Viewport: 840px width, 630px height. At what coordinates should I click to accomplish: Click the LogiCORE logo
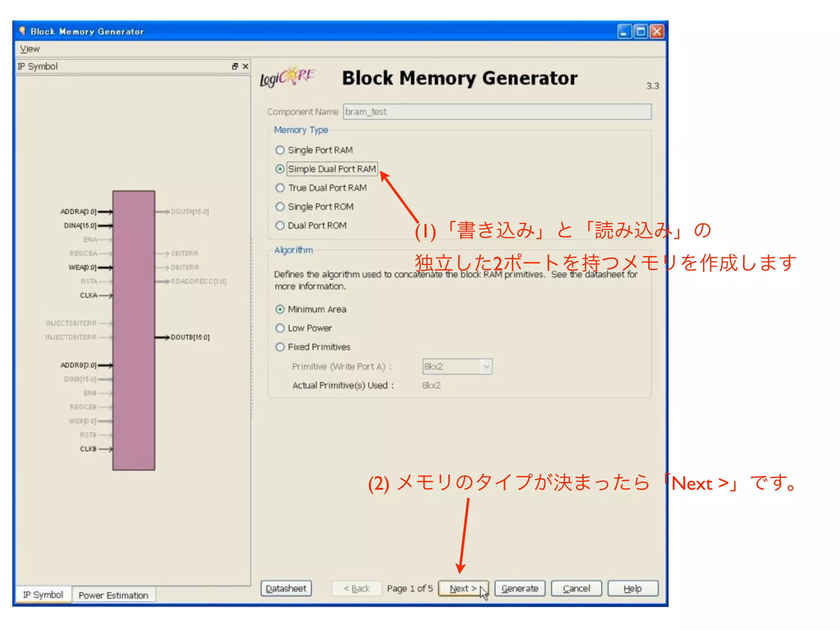[287, 77]
